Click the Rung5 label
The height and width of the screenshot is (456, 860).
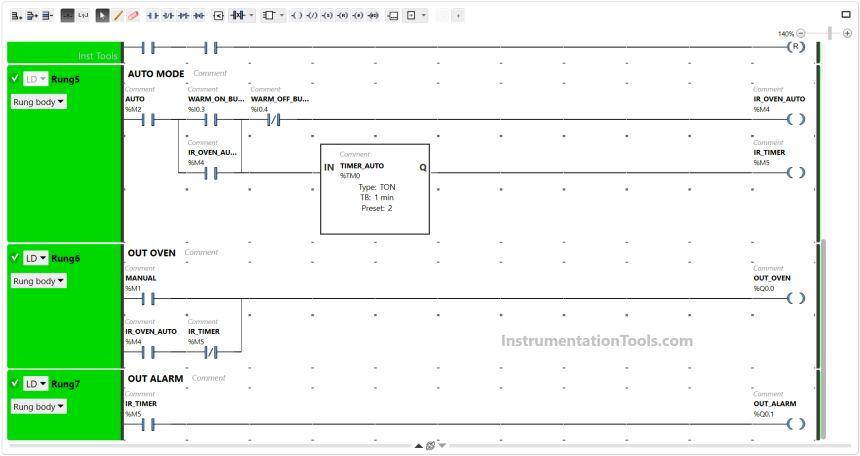point(65,79)
